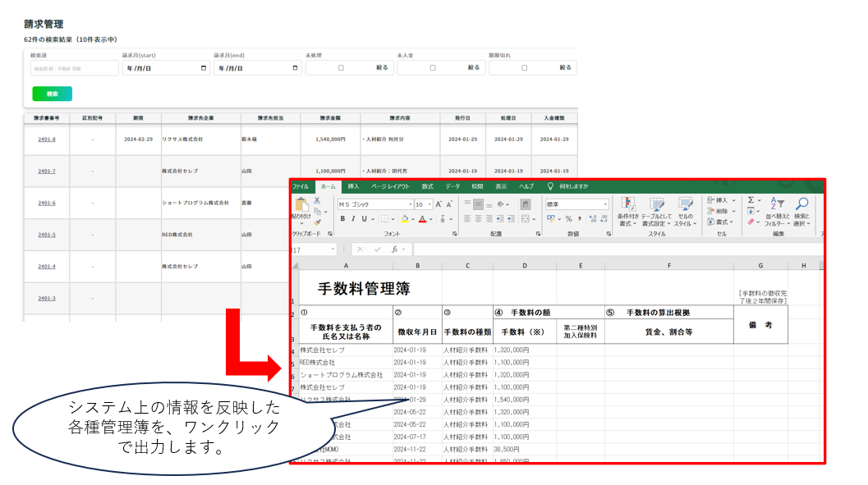
Task: Open the number format dropdown (標準)
Action: (x=605, y=204)
